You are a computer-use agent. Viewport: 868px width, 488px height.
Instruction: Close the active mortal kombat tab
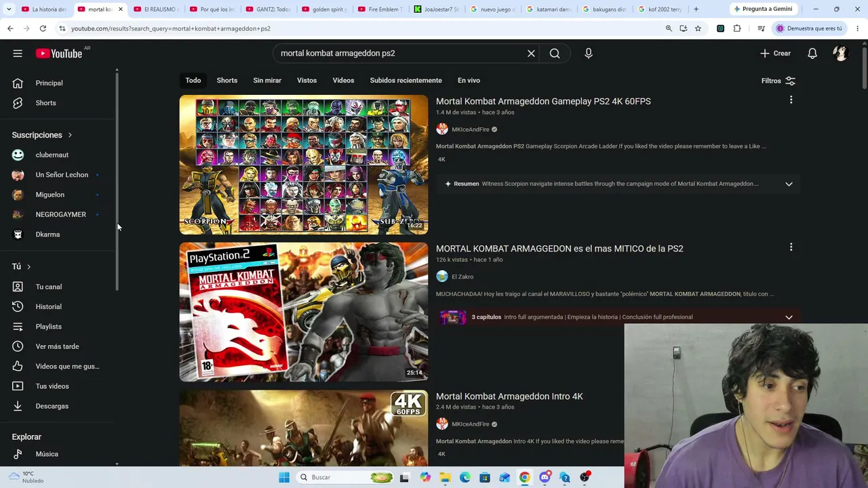[x=120, y=9]
